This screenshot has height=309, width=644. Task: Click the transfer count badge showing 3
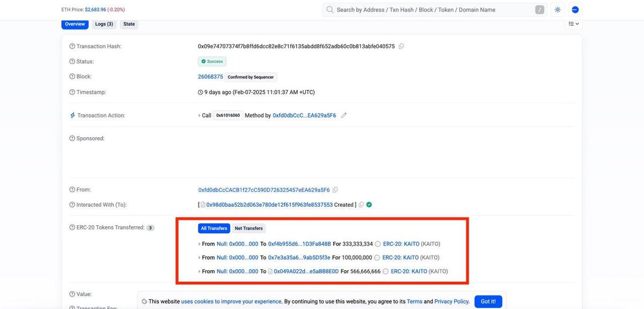coord(151,228)
